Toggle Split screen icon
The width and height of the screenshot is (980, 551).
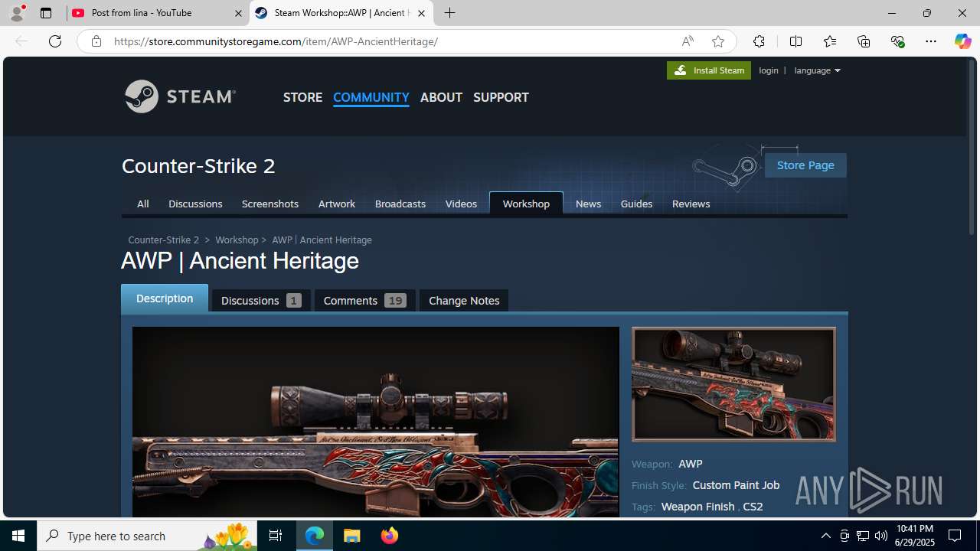click(x=795, y=41)
